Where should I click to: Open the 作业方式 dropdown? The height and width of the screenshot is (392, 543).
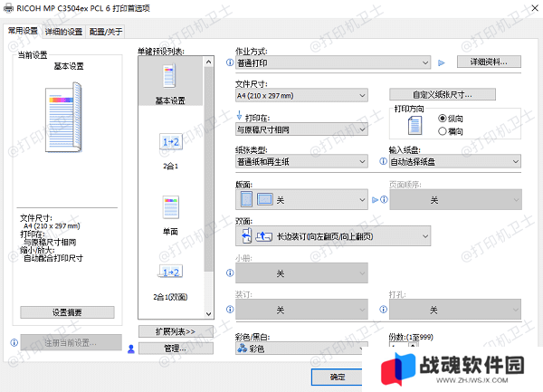pos(333,62)
